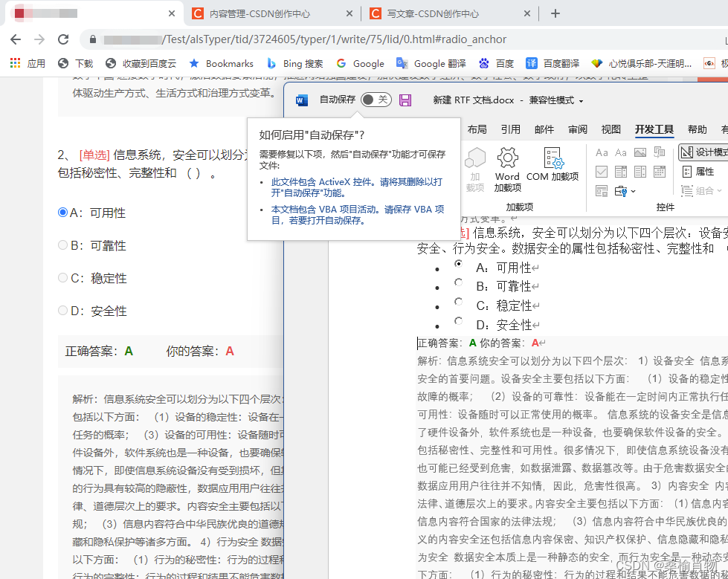Switch to 内容管理-CSDN创作中心 browser tab
728x579 pixels.
[271, 13]
